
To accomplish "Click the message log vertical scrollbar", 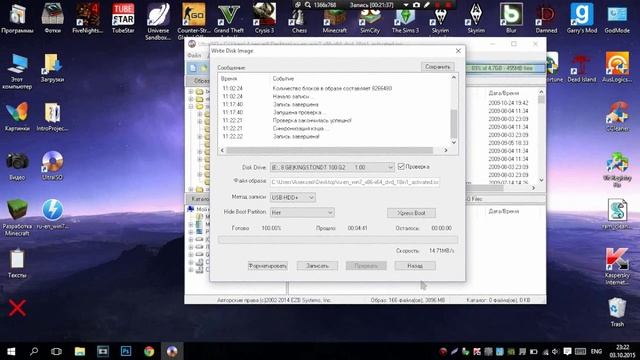I will [454, 110].
